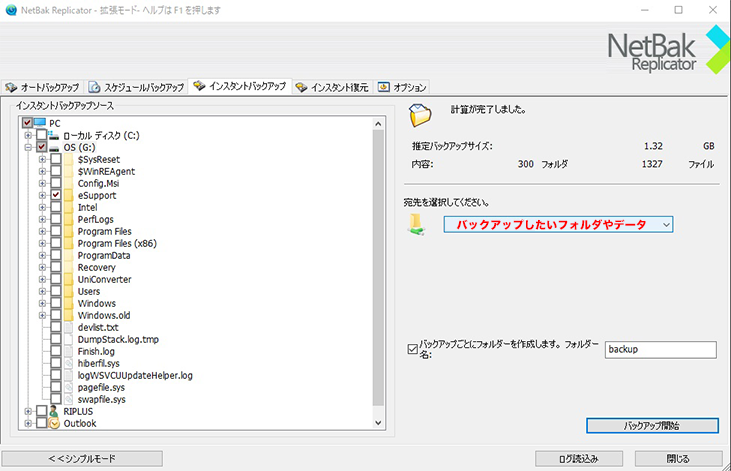Click the devlist.txt file icon
The width and height of the screenshot is (731, 471).
click(x=69, y=327)
